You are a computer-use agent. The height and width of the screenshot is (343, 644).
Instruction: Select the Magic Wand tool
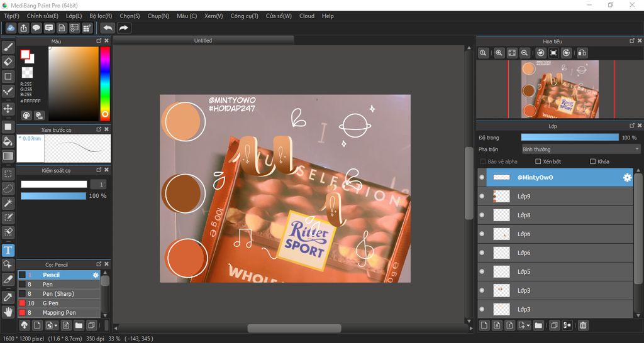8,203
